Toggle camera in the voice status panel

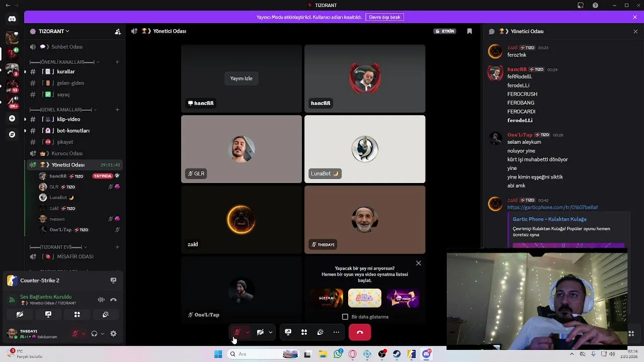click(20, 314)
